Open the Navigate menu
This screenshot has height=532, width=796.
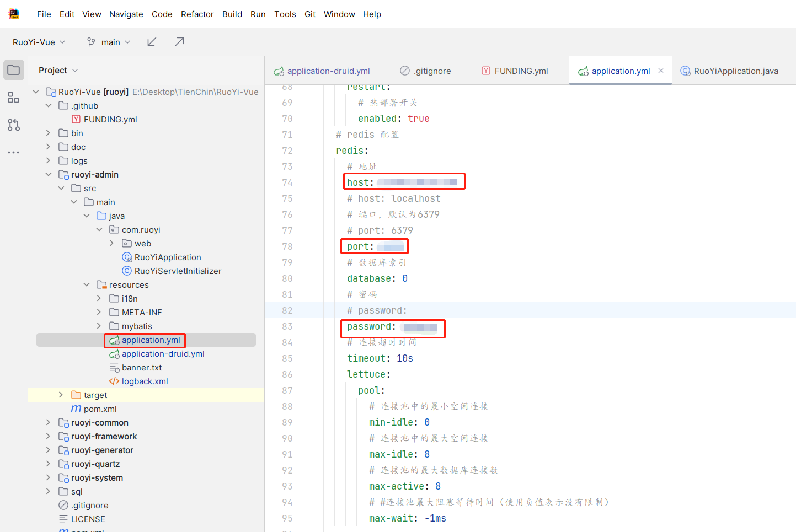[126, 14]
